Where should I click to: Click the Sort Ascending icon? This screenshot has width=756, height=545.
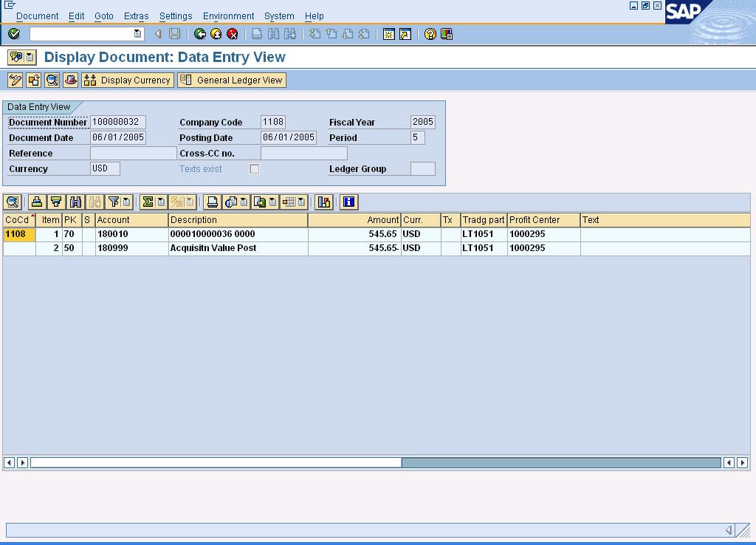(x=37, y=202)
